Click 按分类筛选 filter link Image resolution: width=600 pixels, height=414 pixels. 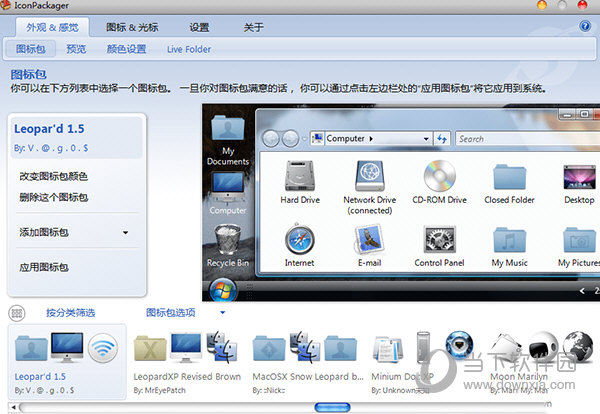71,313
